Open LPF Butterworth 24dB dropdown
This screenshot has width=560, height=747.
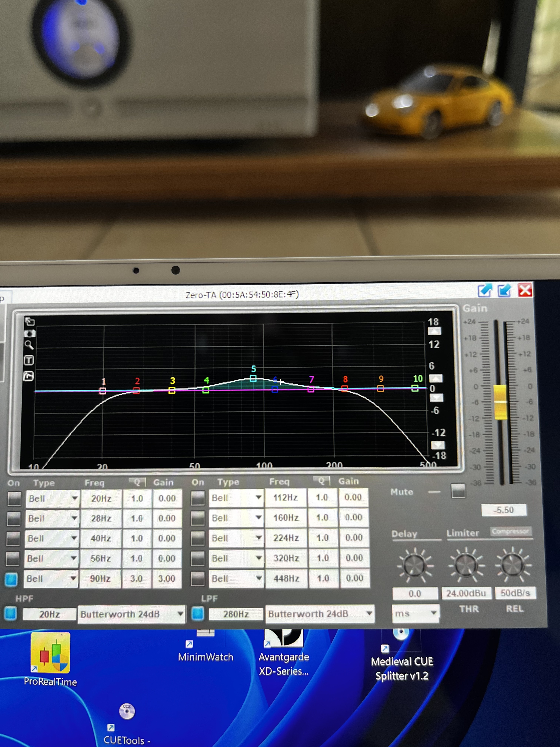pyautogui.click(x=369, y=613)
